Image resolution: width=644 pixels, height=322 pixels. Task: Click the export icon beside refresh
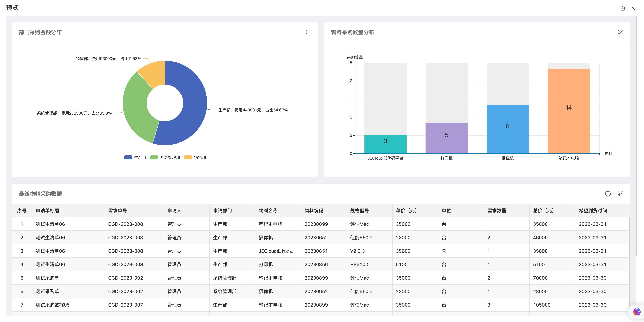pyautogui.click(x=620, y=194)
